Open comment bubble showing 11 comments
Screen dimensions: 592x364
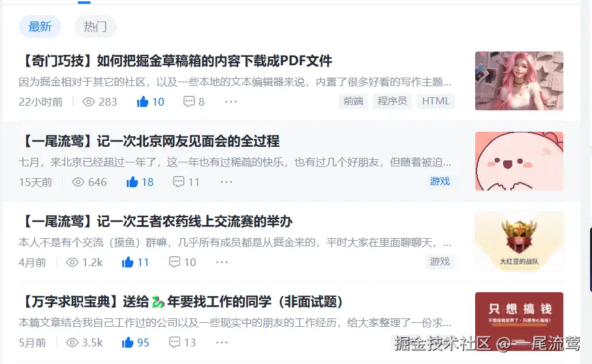(x=178, y=182)
